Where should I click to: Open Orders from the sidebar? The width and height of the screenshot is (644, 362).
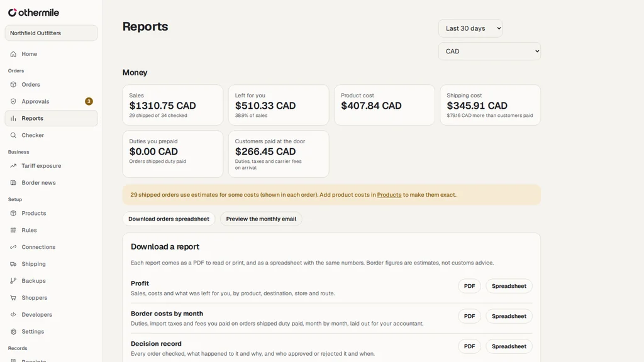pos(52,85)
